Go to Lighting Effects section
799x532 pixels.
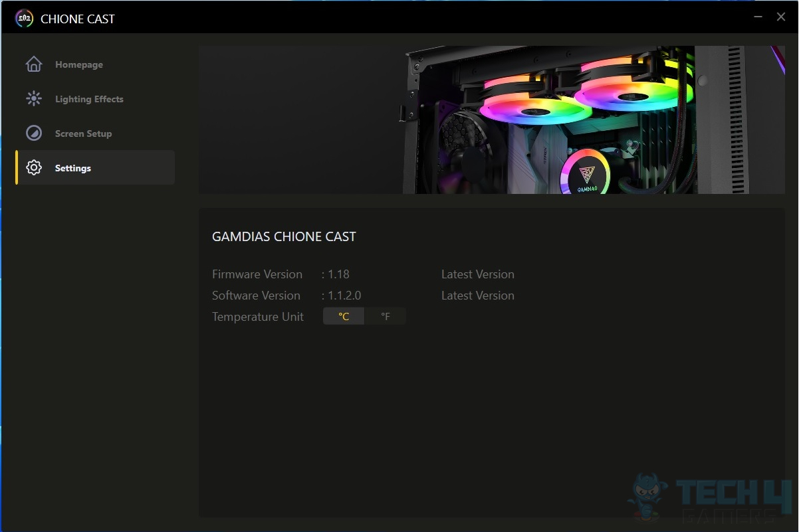95,99
